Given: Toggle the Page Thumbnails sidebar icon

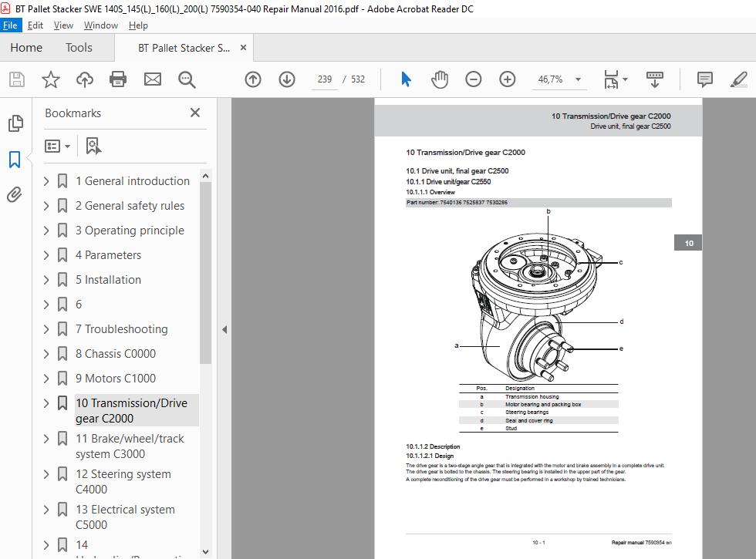Looking at the screenshot, I should [x=15, y=123].
